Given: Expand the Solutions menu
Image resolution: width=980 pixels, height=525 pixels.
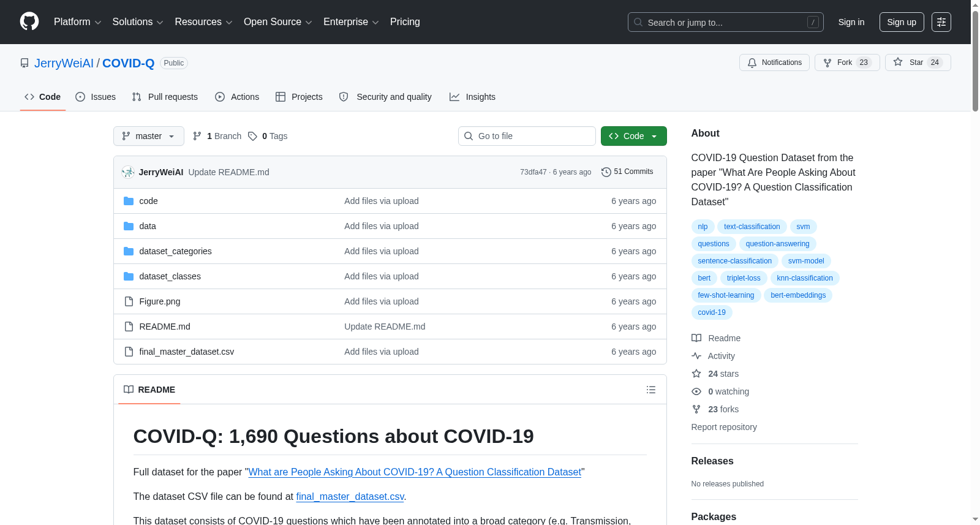Looking at the screenshot, I should 138,22.
